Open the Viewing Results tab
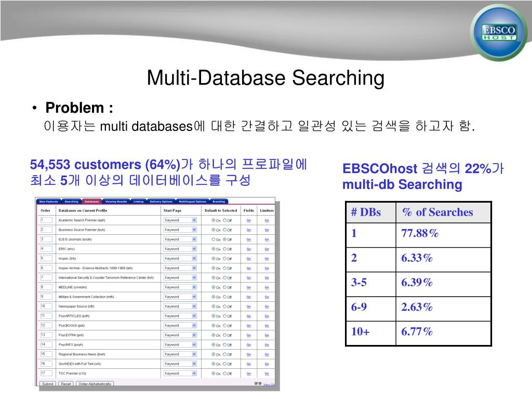Screen dimensions: 532x399 click(x=116, y=202)
